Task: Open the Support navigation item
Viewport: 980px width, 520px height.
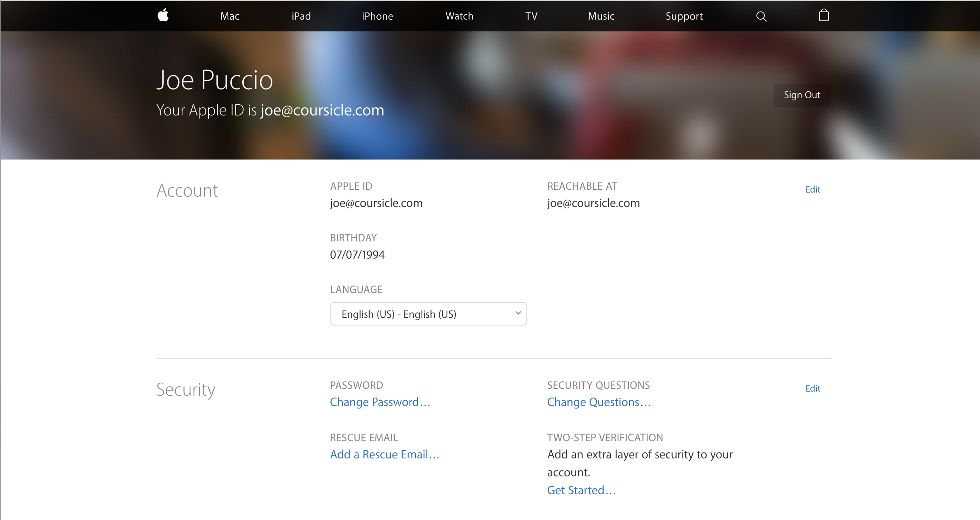Action: click(x=684, y=16)
